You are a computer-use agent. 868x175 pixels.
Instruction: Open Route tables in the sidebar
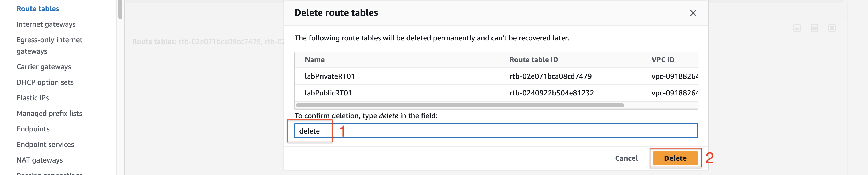[38, 9]
